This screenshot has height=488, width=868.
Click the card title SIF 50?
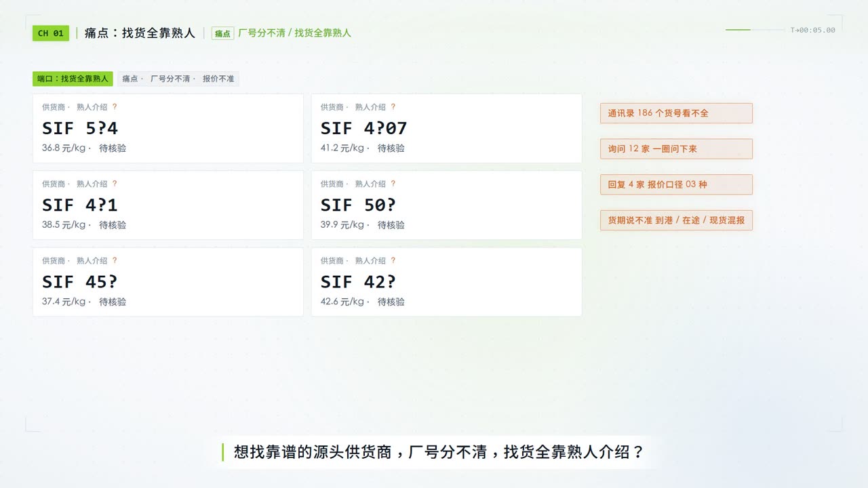(x=358, y=205)
